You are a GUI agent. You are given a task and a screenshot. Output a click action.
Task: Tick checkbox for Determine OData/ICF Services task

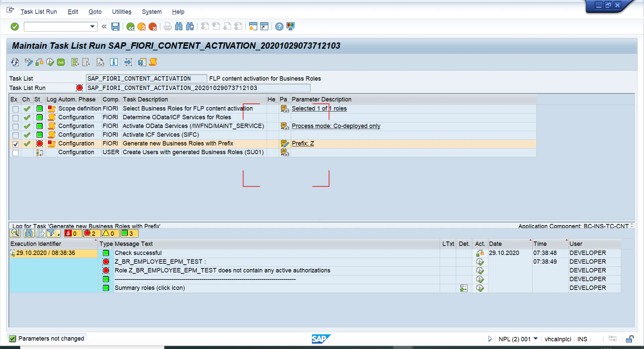pos(15,118)
